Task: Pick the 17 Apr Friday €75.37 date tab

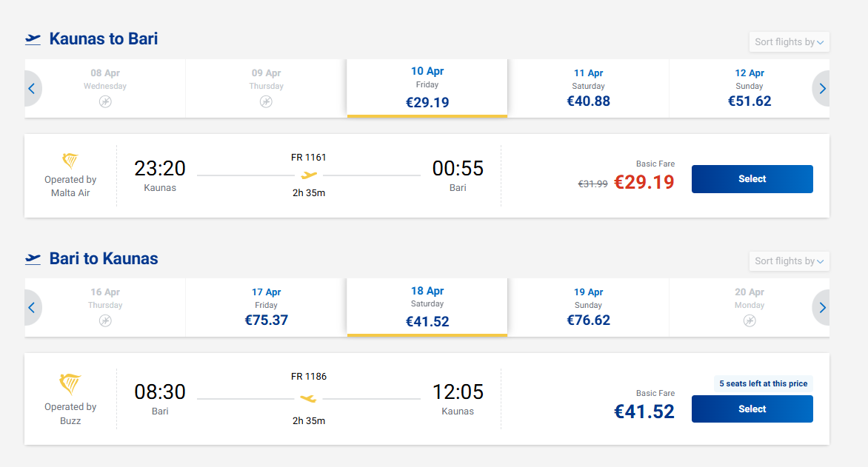Action: point(266,308)
